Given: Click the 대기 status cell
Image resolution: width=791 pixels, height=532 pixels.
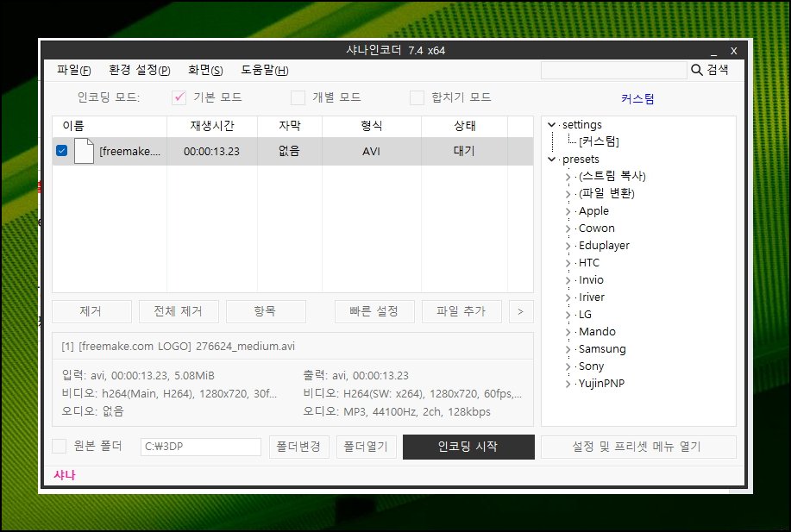Looking at the screenshot, I should [x=464, y=151].
